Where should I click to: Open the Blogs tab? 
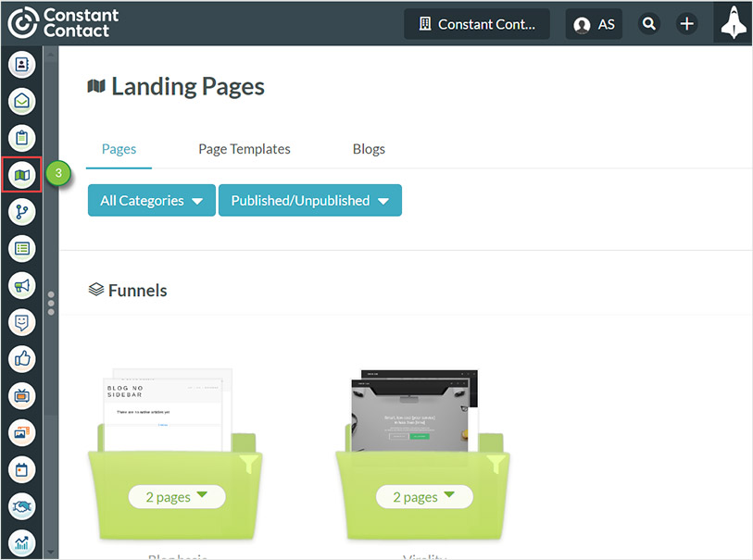click(x=369, y=149)
